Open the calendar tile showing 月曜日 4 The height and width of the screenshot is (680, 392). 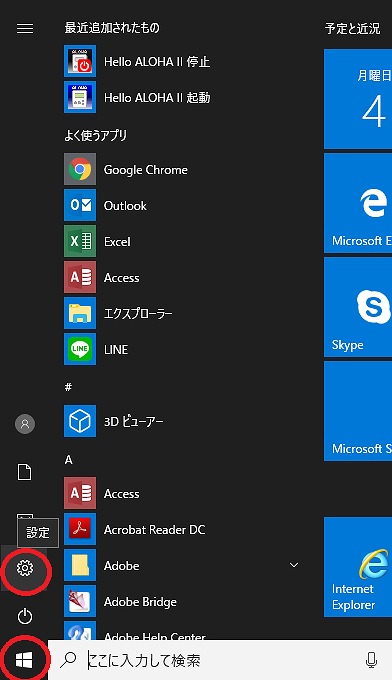pyautogui.click(x=358, y=98)
